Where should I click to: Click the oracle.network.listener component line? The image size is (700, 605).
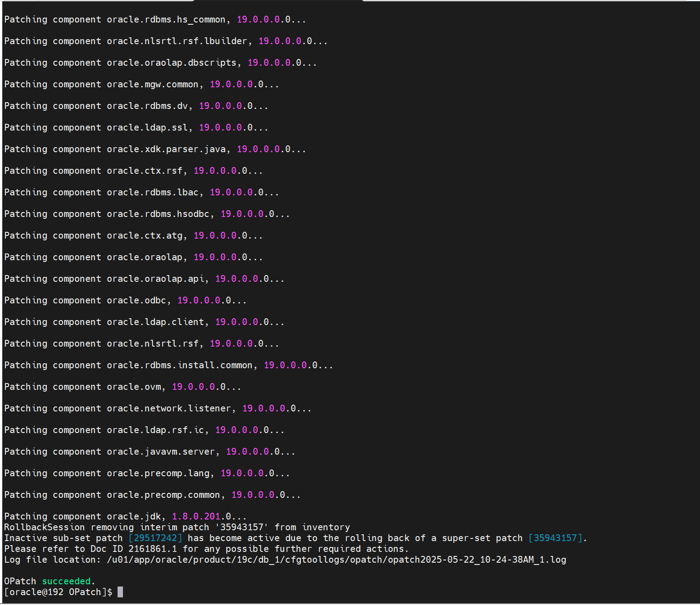(x=158, y=408)
